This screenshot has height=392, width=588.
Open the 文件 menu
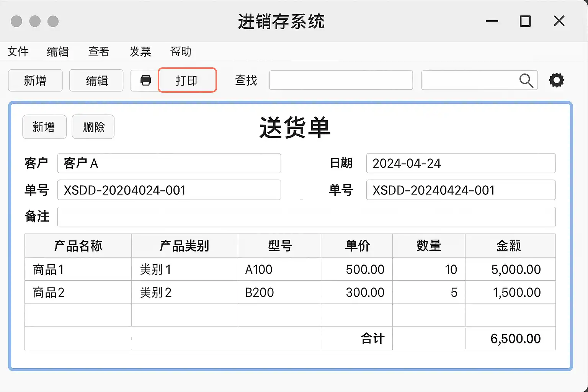tap(18, 51)
